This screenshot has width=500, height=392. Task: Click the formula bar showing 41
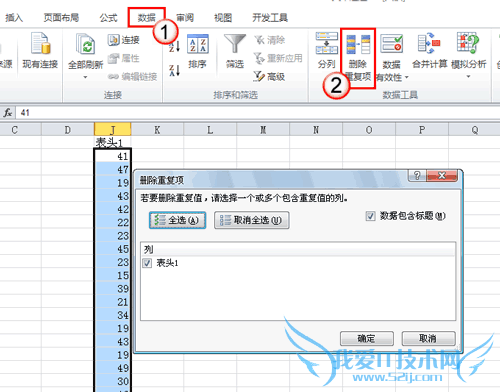[x=257, y=113]
